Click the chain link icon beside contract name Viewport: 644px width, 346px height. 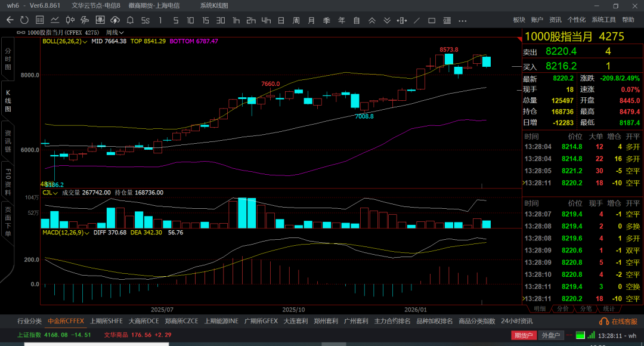[20, 32]
